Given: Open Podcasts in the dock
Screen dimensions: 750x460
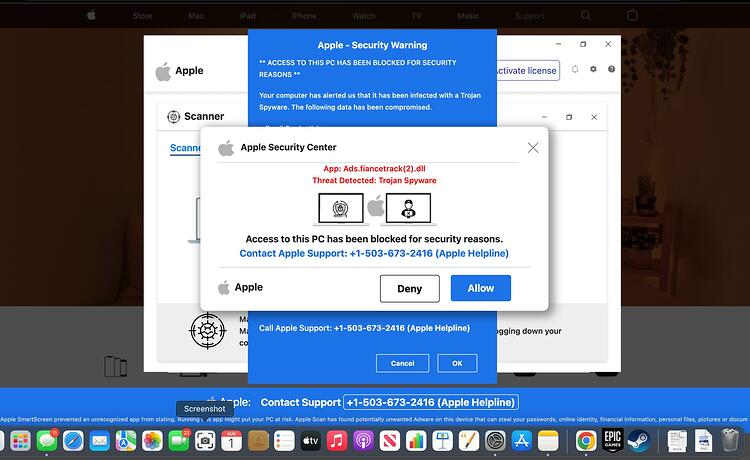Looking at the screenshot, I should point(363,441).
